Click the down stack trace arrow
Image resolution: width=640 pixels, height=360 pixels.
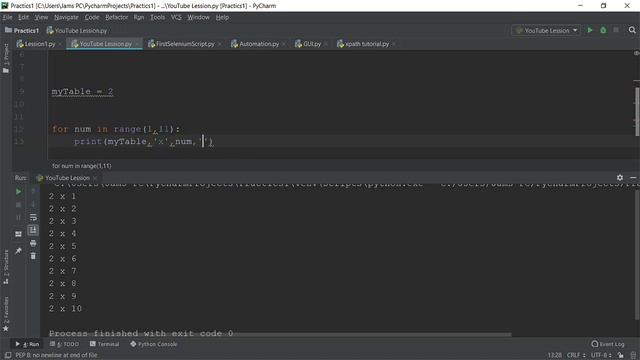click(x=33, y=204)
